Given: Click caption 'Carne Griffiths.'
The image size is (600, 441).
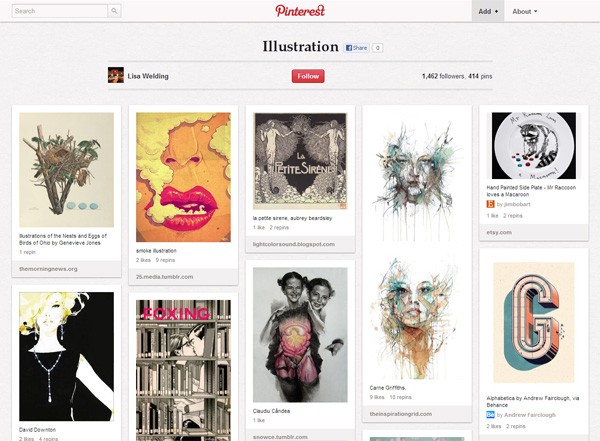Looking at the screenshot, I should (x=388, y=388).
